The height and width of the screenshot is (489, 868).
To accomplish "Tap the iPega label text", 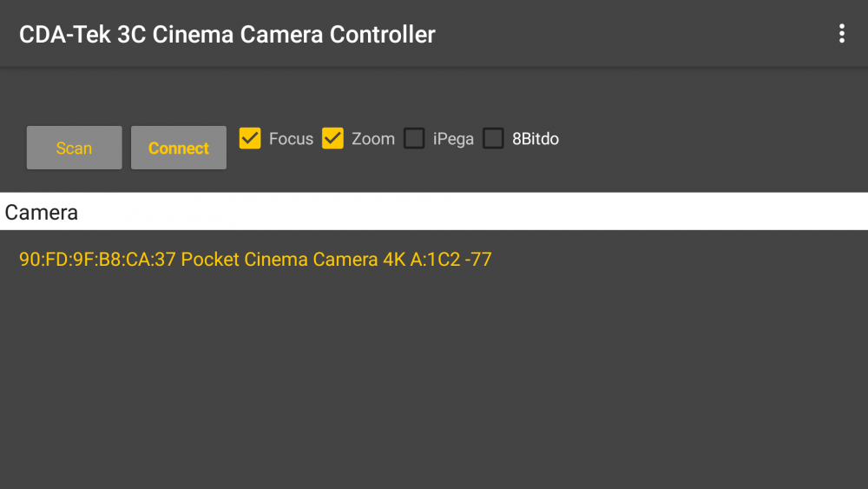I will click(453, 139).
